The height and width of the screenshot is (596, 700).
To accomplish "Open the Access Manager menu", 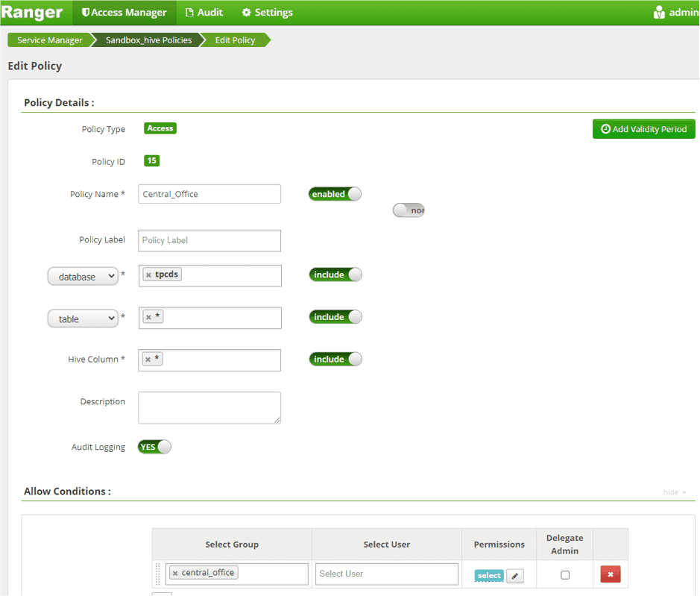I will (x=124, y=13).
